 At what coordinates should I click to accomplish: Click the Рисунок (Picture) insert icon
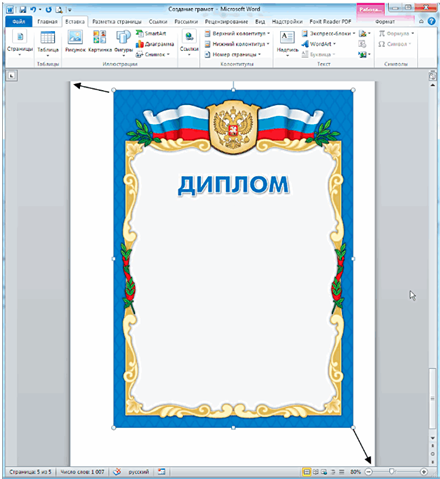75,41
